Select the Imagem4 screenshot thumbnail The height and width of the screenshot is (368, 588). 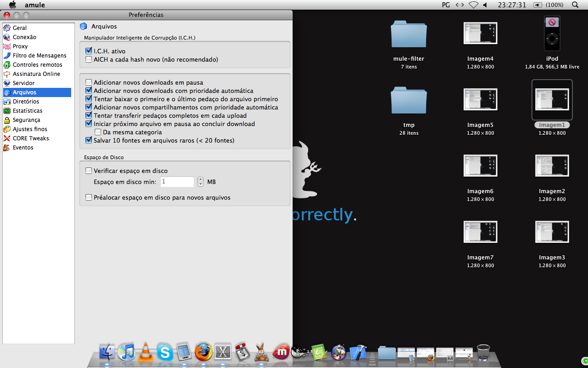[480, 34]
